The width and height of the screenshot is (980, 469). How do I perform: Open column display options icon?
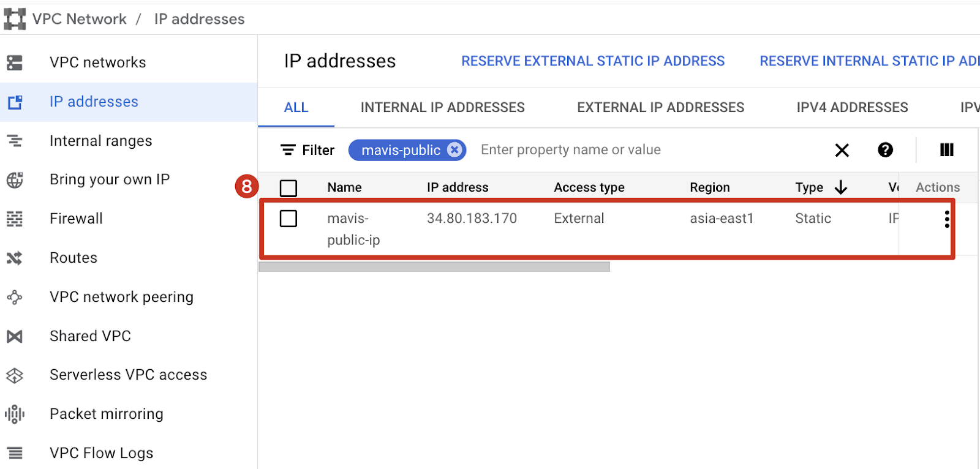tap(946, 150)
